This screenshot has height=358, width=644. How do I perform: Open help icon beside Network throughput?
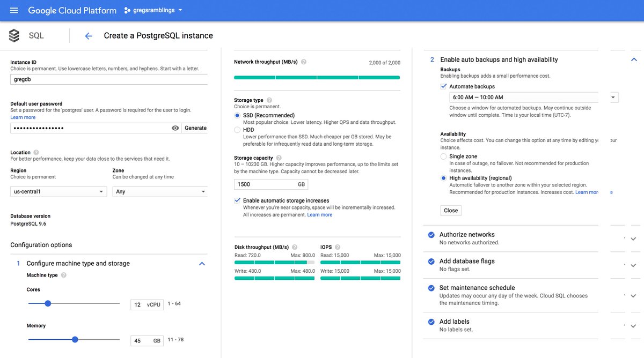point(304,62)
